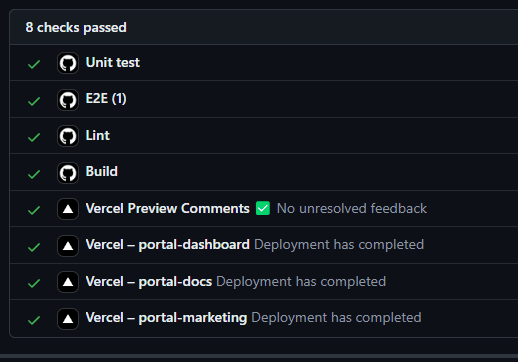Open the Build check details
This screenshot has width=518, height=362.
pos(102,171)
